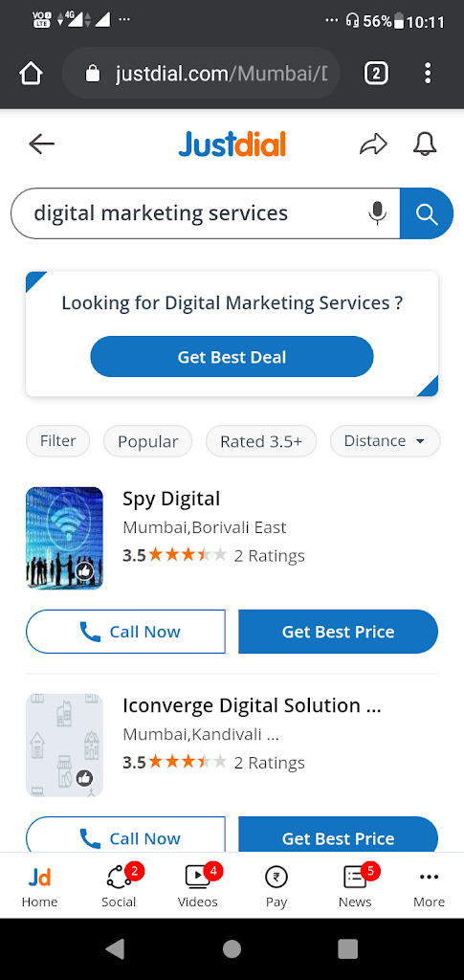Switch to the Social tab
This screenshot has height=980, width=464.
pos(119,885)
